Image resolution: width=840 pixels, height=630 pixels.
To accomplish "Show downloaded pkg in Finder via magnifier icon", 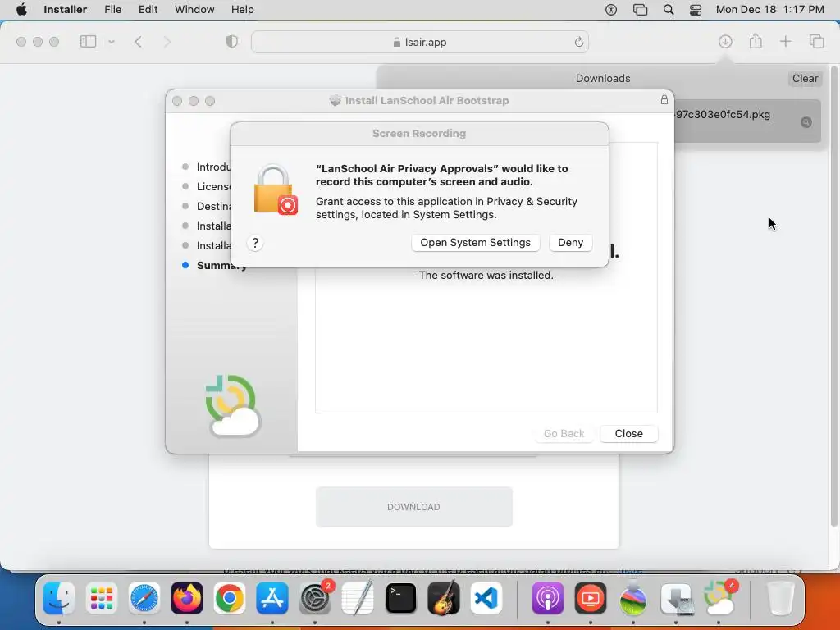I will [x=806, y=122].
